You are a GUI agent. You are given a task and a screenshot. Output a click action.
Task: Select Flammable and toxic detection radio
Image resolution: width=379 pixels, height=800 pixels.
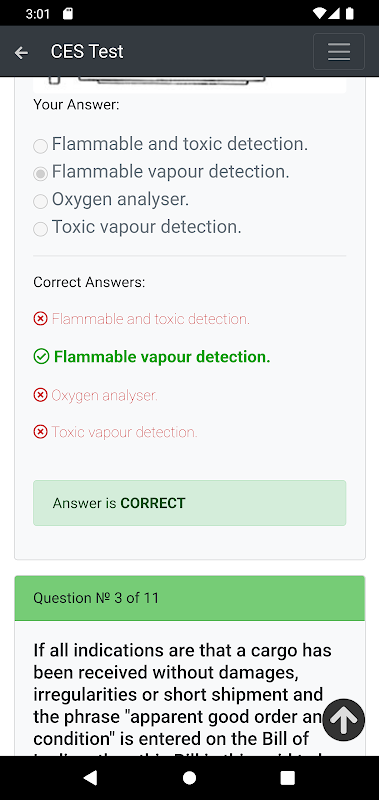click(40, 146)
